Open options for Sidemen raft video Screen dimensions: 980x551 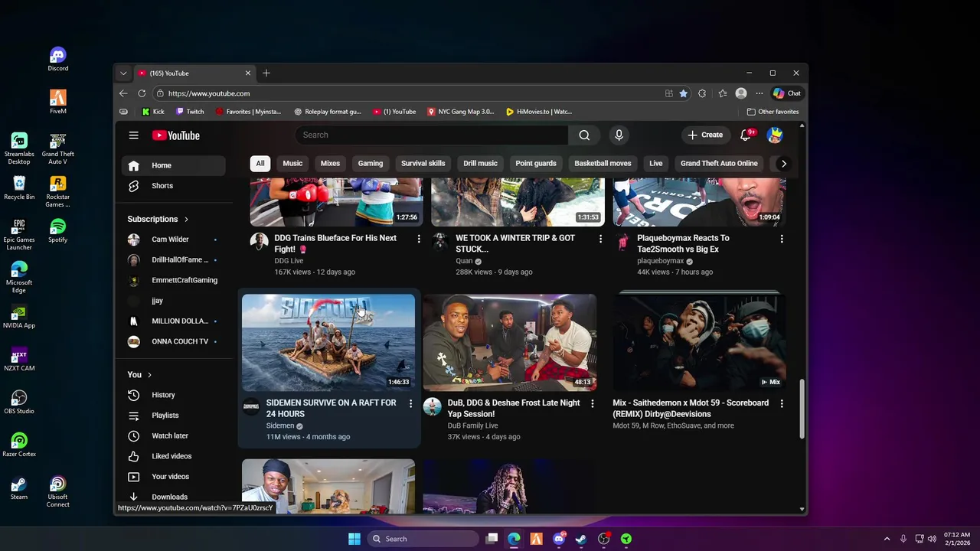click(x=410, y=403)
